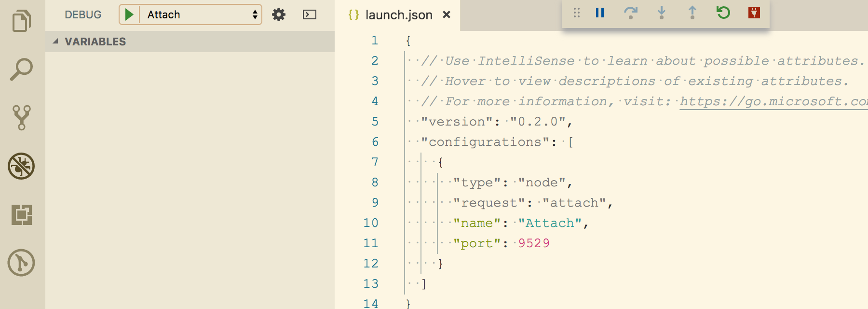
Task: Restart the debug session
Action: pos(723,13)
